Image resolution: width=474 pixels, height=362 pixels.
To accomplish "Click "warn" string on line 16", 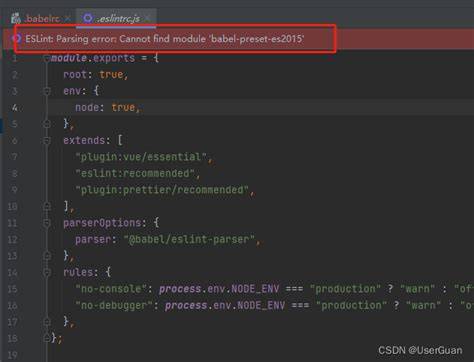I will click(x=423, y=305).
